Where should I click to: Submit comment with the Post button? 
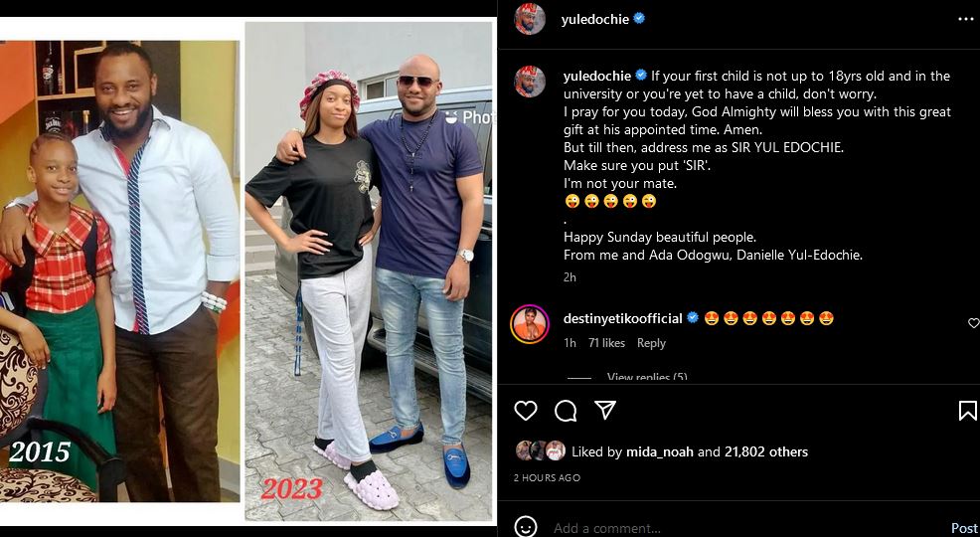(x=964, y=528)
